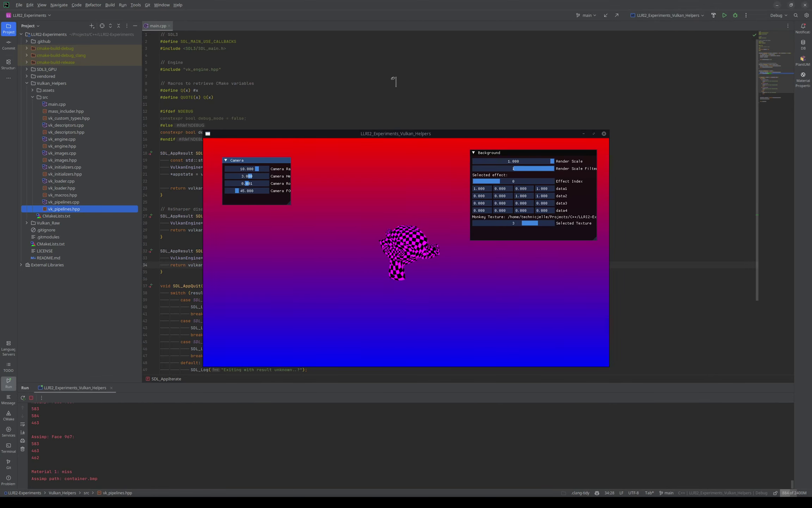Click the Build hammer icon
This screenshot has width=812, height=508.
tap(713, 15)
